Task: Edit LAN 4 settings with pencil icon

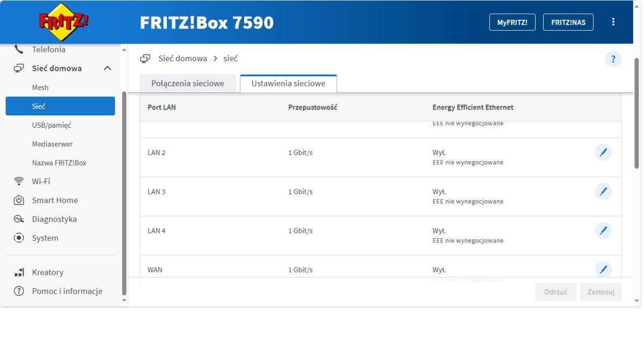Action: 603,231
